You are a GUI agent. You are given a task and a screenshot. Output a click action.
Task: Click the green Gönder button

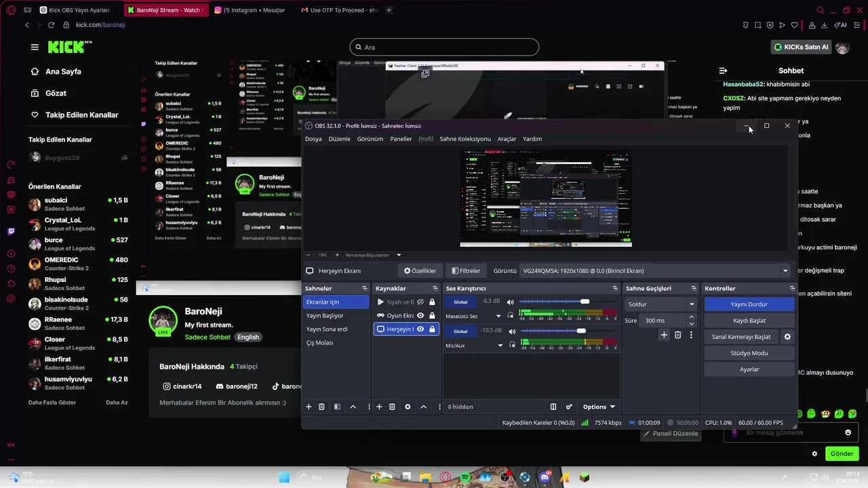pyautogui.click(x=842, y=453)
